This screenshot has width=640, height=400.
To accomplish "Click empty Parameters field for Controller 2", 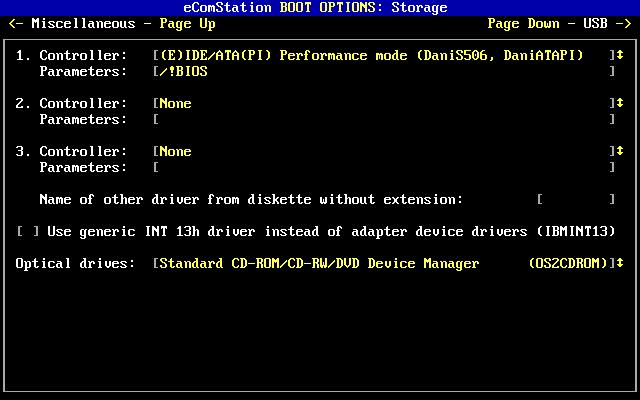I will [x=384, y=119].
